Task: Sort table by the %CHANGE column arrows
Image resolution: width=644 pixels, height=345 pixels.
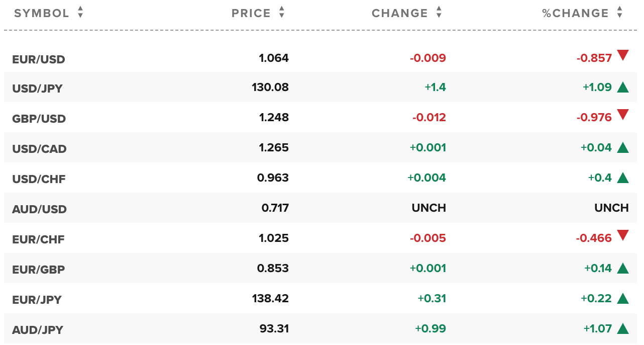Action: [620, 13]
